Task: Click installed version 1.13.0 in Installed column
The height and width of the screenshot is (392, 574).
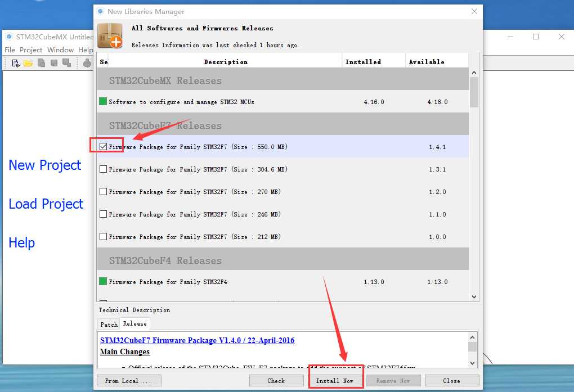Action: pyautogui.click(x=374, y=282)
